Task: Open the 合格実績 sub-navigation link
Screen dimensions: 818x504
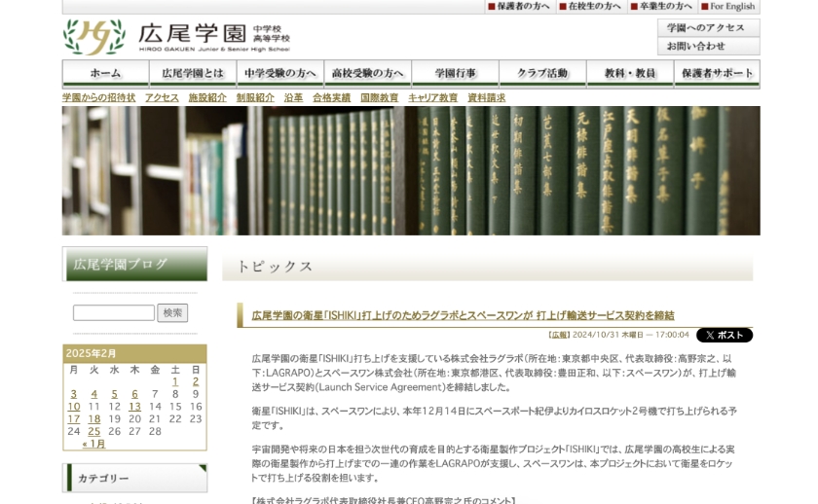Action: (x=331, y=98)
